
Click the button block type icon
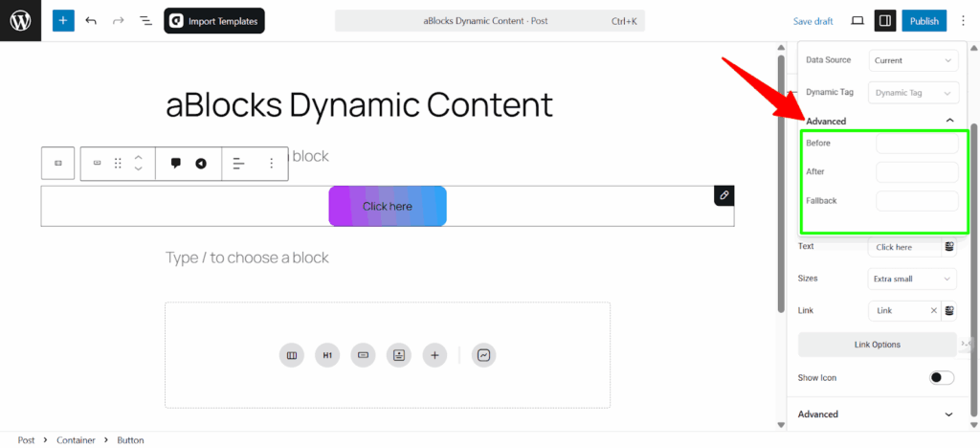pyautogui.click(x=97, y=163)
